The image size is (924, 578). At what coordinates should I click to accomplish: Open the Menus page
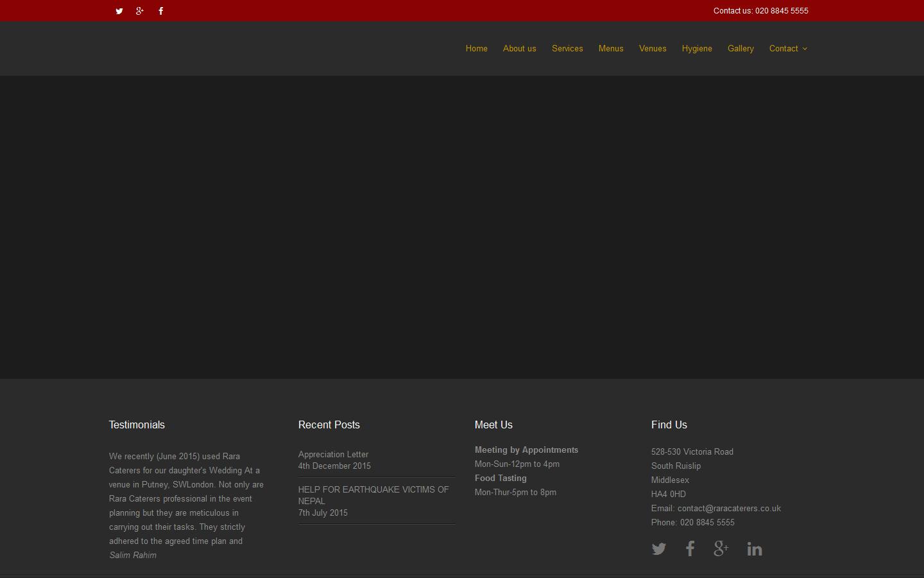[x=611, y=49]
